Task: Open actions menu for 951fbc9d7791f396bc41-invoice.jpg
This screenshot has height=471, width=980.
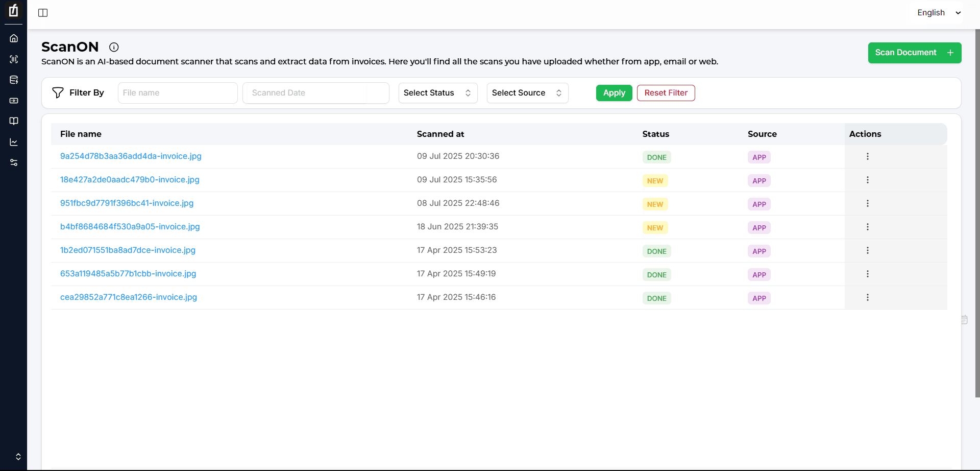Action: click(x=867, y=203)
